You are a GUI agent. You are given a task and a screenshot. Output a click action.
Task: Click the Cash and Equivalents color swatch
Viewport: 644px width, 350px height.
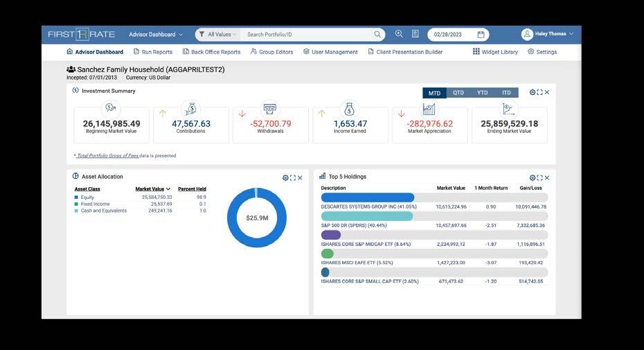click(76, 211)
